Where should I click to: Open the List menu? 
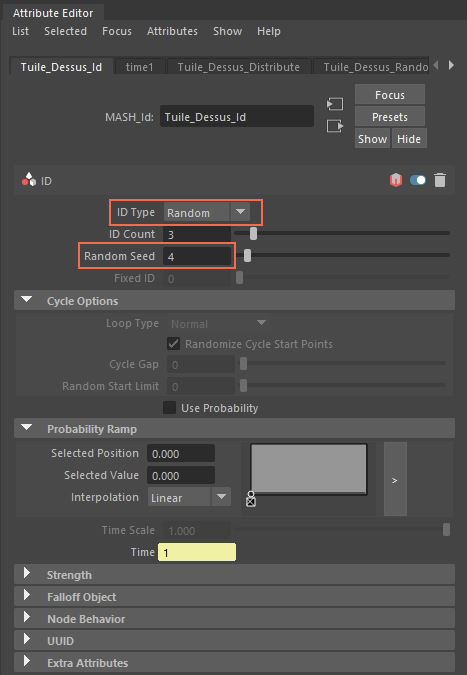pyautogui.click(x=20, y=31)
